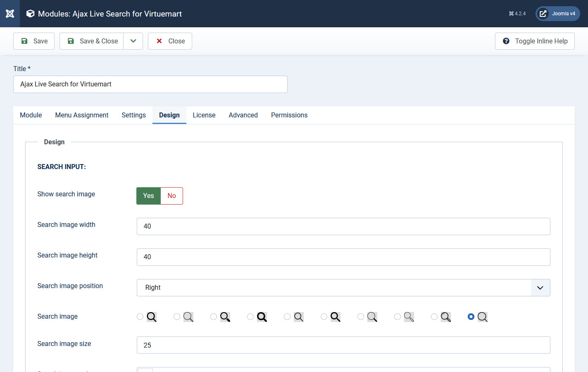Set Show search image to No
The width and height of the screenshot is (588, 372).
pos(172,196)
